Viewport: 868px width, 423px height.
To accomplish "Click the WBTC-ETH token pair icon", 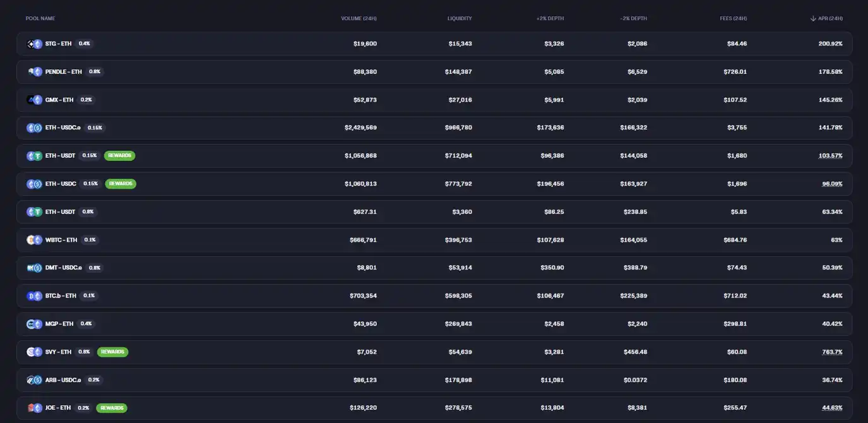I will coord(34,240).
